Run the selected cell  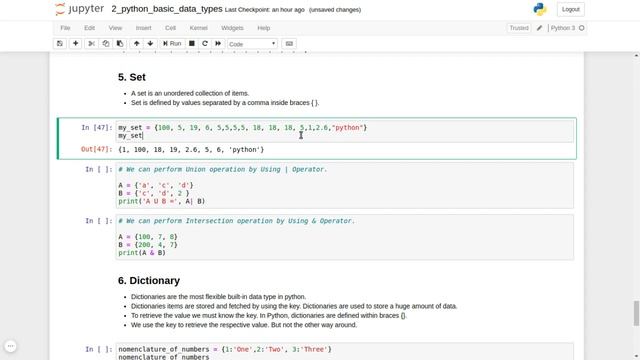pyautogui.click(x=172, y=44)
